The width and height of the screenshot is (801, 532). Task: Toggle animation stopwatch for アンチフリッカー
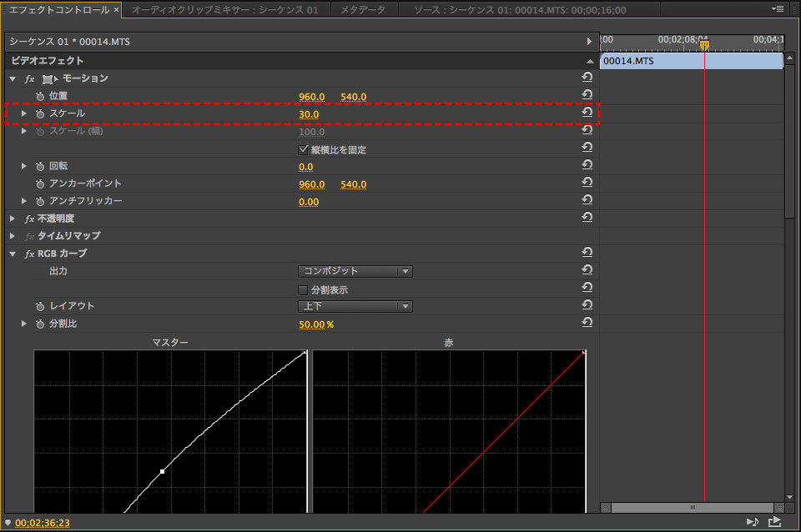(40, 201)
